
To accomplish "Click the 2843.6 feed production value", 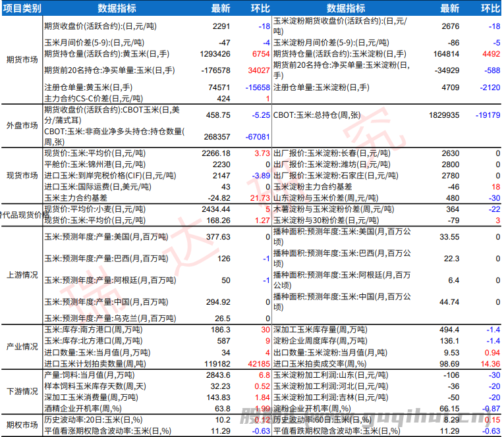I will click(x=217, y=374).
